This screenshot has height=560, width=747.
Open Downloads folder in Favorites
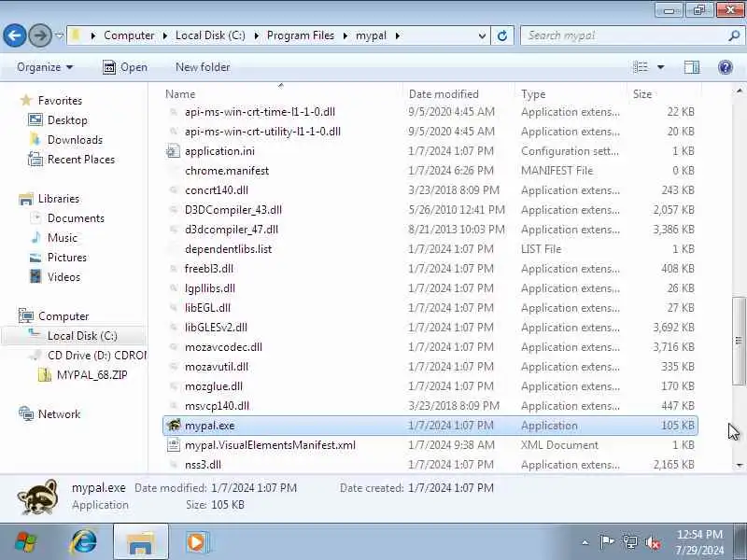[x=75, y=139]
